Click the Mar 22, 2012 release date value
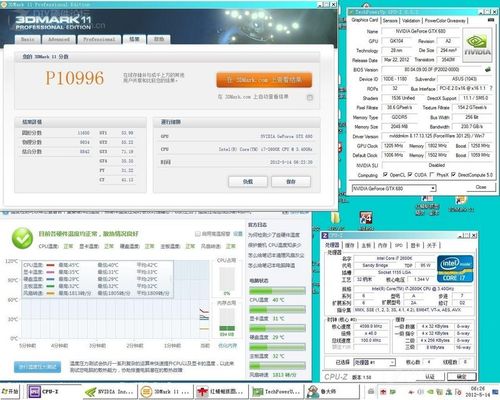The image size is (500, 400). tap(396, 60)
